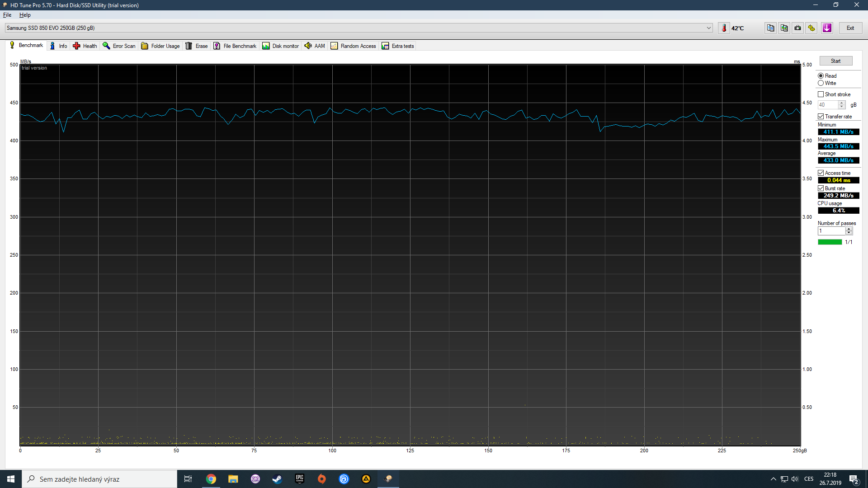Increase the number of passes stepper
This screenshot has height=488, width=868.
pyautogui.click(x=849, y=229)
